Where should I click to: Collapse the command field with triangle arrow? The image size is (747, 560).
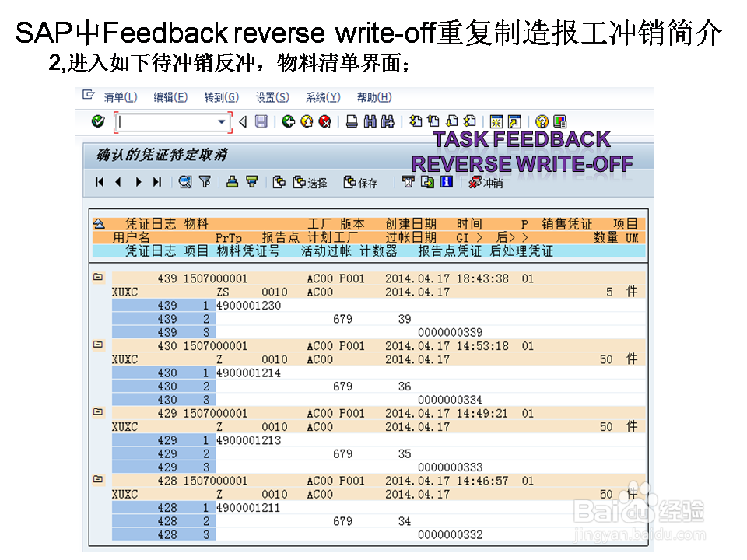click(243, 122)
